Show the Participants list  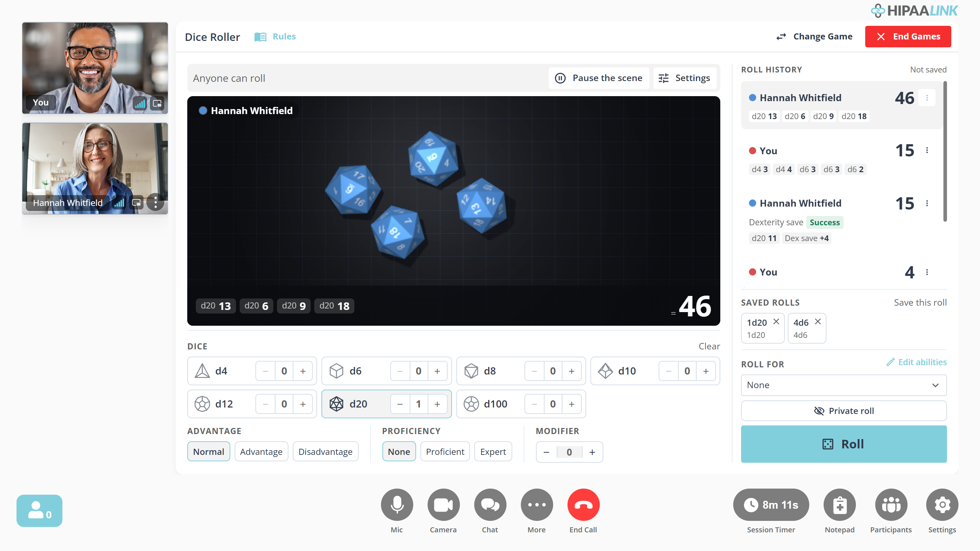tap(891, 505)
